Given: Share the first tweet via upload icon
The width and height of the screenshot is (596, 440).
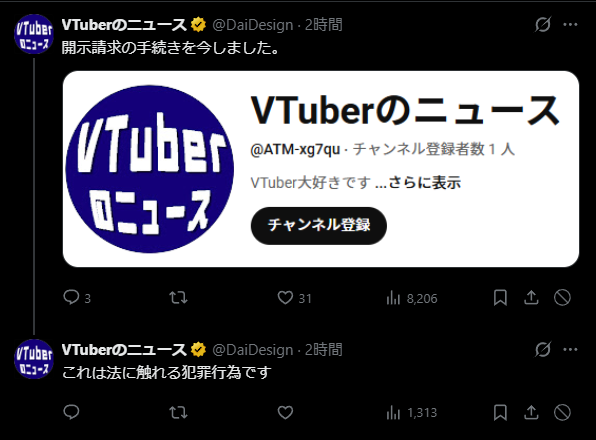Looking at the screenshot, I should click(531, 298).
